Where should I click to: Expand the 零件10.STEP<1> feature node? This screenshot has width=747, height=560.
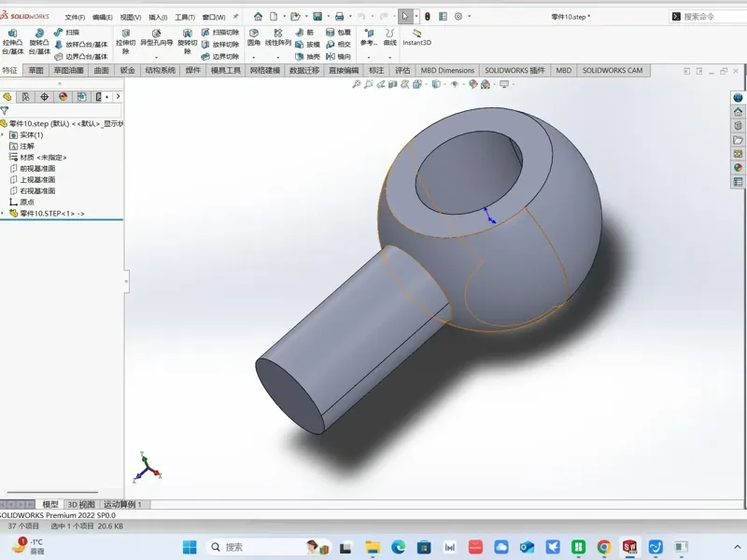(x=3, y=214)
